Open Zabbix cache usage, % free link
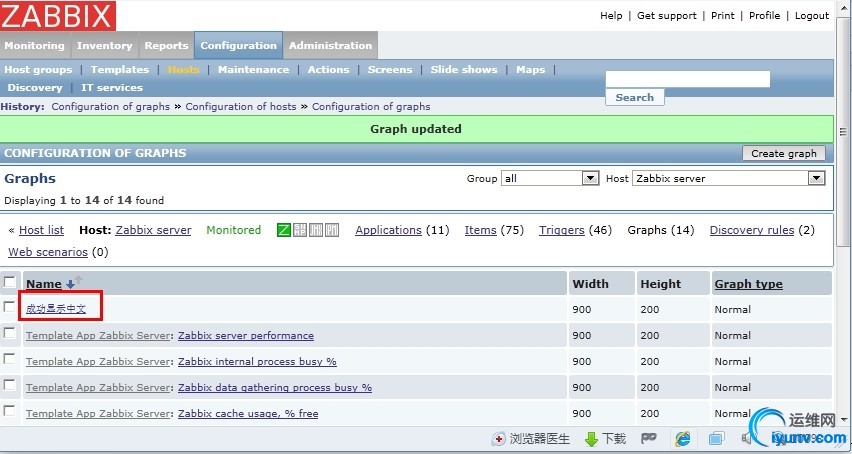The image size is (852, 454). click(248, 414)
